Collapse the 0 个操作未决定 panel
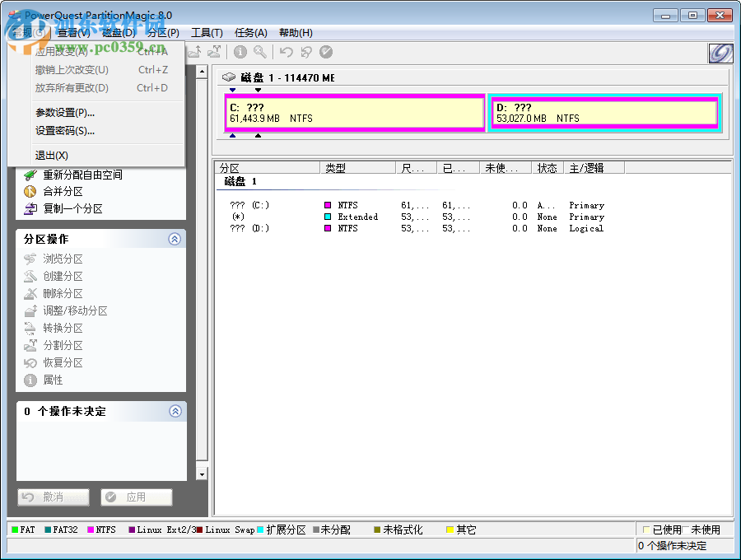The height and width of the screenshot is (560, 741). 174,411
